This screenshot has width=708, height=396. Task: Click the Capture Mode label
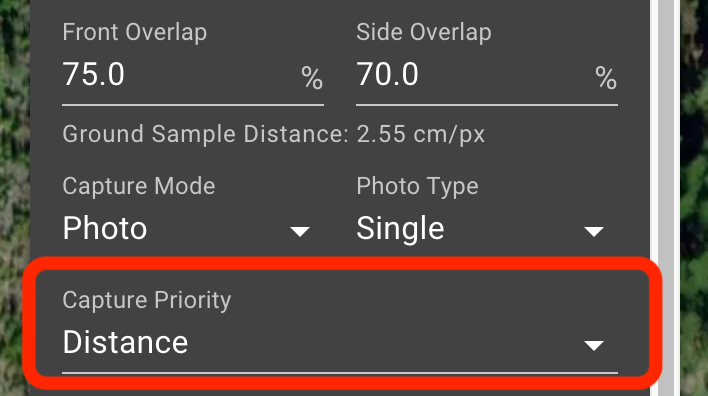139,186
